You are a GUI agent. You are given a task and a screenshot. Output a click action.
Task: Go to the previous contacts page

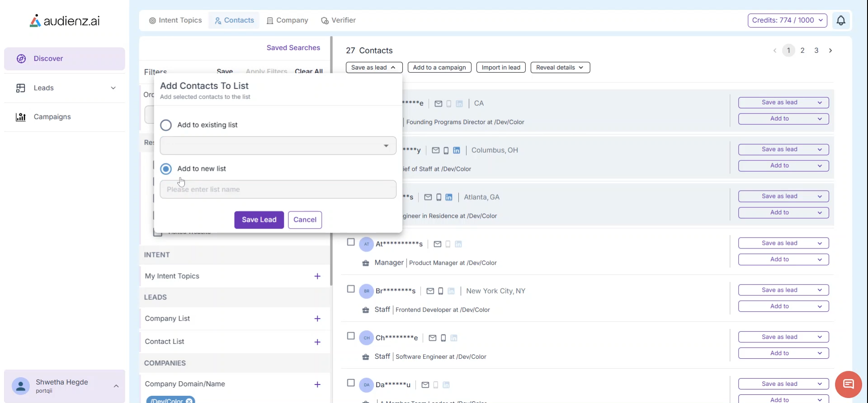coord(775,51)
